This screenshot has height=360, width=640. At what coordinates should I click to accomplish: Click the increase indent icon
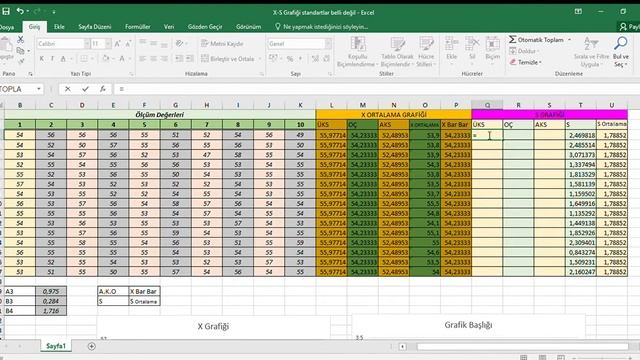(x=189, y=59)
